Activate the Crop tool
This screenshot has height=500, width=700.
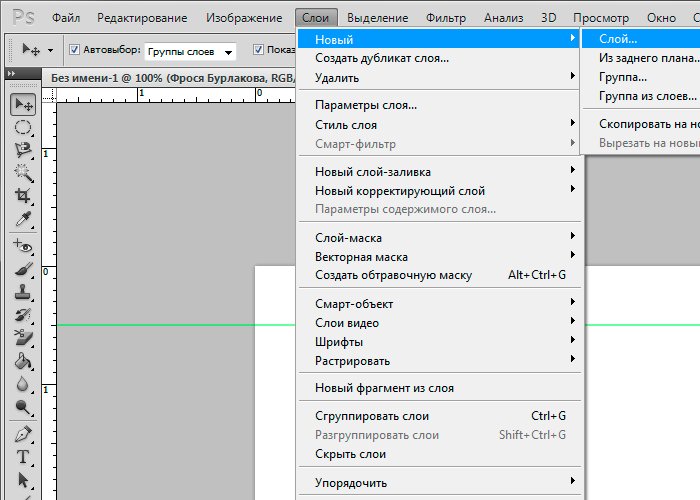point(23,196)
